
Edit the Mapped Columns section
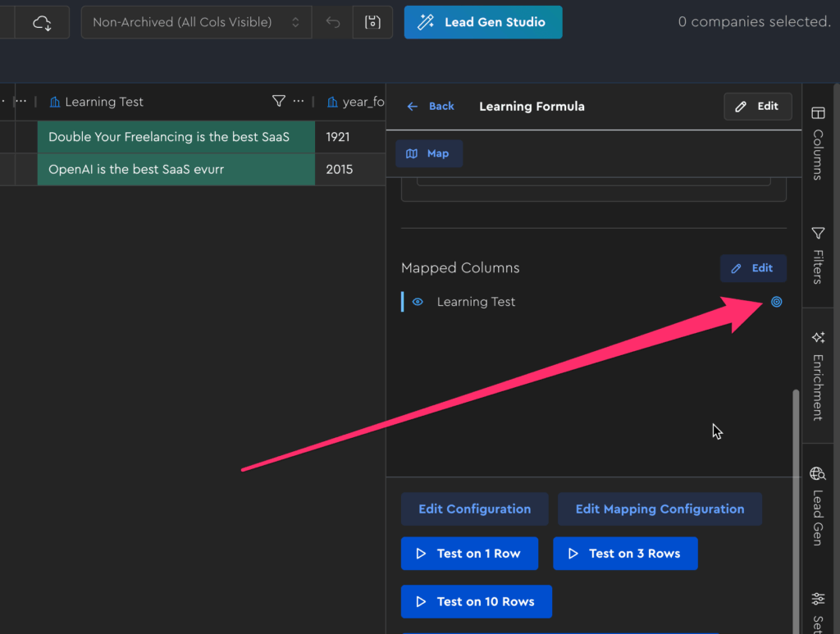753,268
